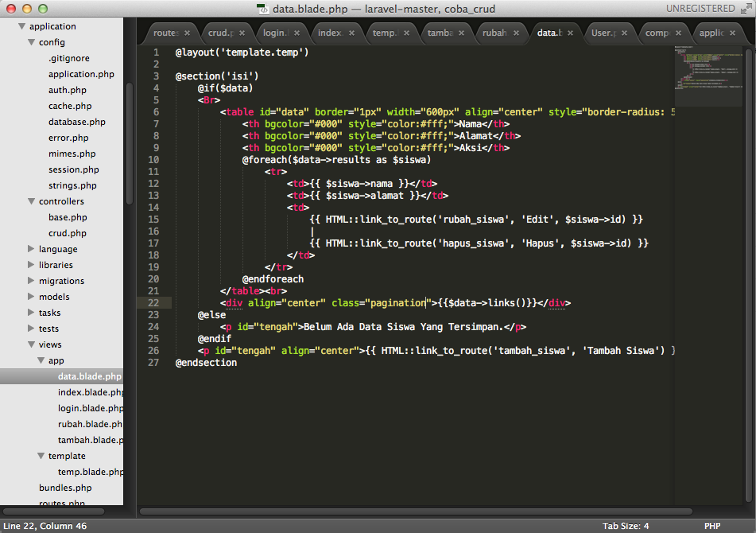Image resolution: width=756 pixels, height=533 pixels.
Task: Click Tab Size: 4 in status bar
Action: coord(626,526)
